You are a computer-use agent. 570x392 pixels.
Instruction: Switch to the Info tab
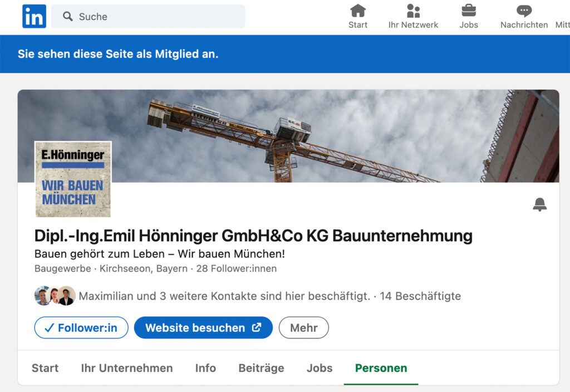click(x=205, y=368)
